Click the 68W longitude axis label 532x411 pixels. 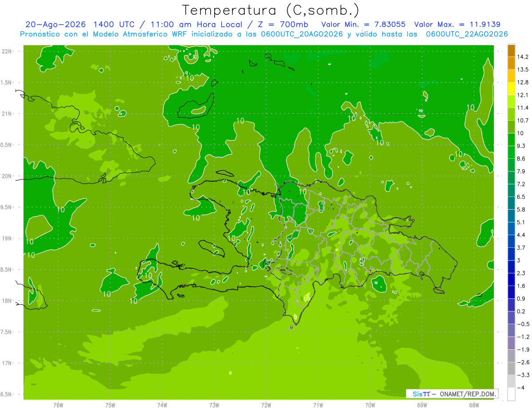474,405
